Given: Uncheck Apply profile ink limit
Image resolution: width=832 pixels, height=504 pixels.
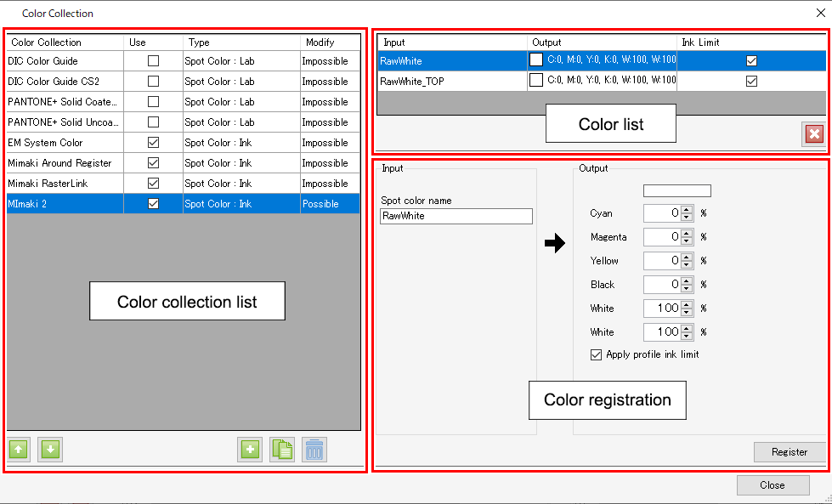Looking at the screenshot, I should pyautogui.click(x=597, y=355).
